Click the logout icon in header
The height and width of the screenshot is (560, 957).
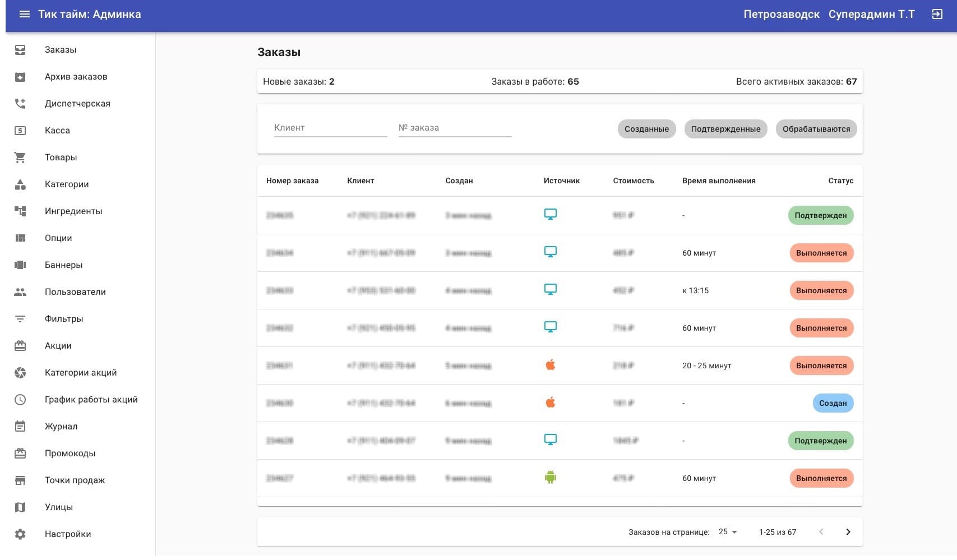point(937,15)
